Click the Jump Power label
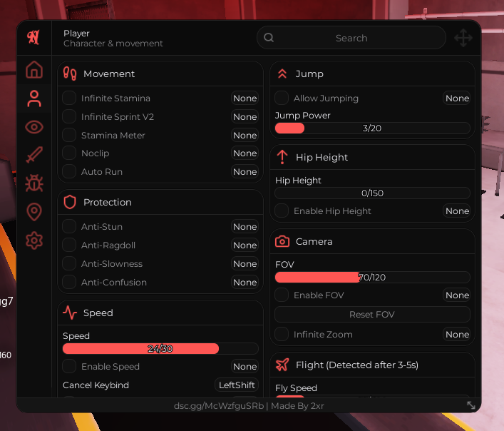The image size is (504, 431). [x=302, y=115]
